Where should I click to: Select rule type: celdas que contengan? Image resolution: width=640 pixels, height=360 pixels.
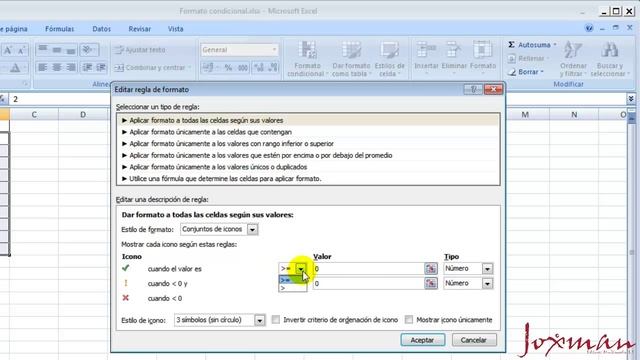point(308,132)
